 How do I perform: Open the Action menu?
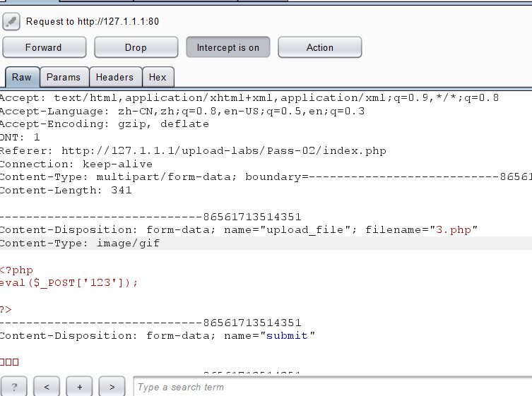point(319,47)
